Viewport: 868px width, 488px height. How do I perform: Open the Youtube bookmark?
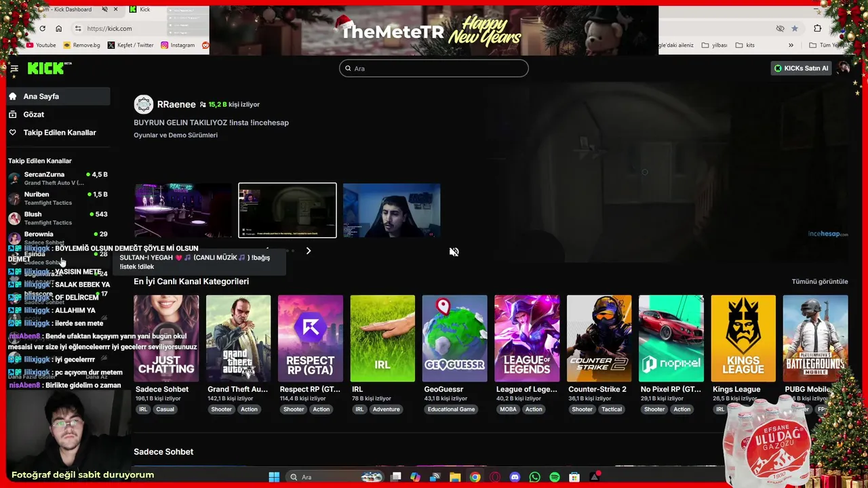point(41,45)
